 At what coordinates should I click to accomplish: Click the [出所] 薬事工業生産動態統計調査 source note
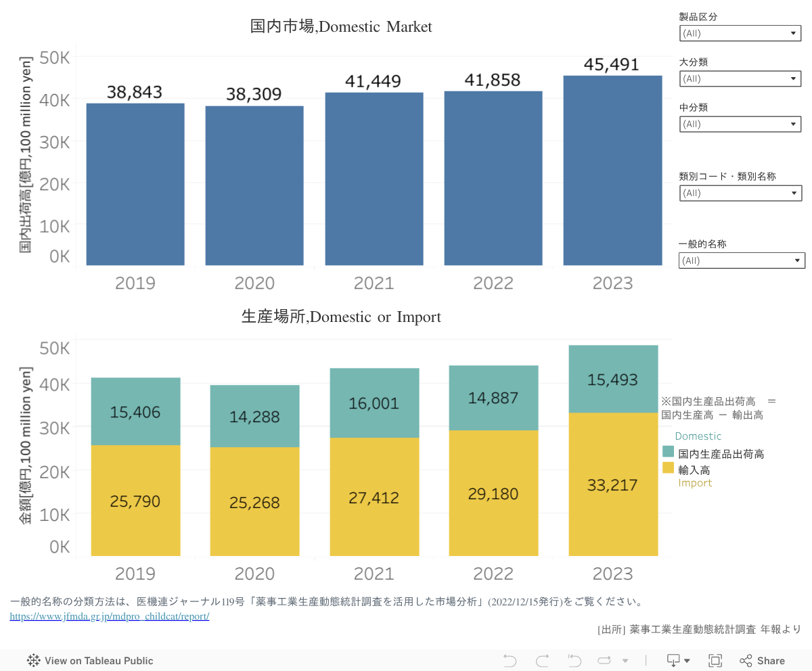coord(700,629)
